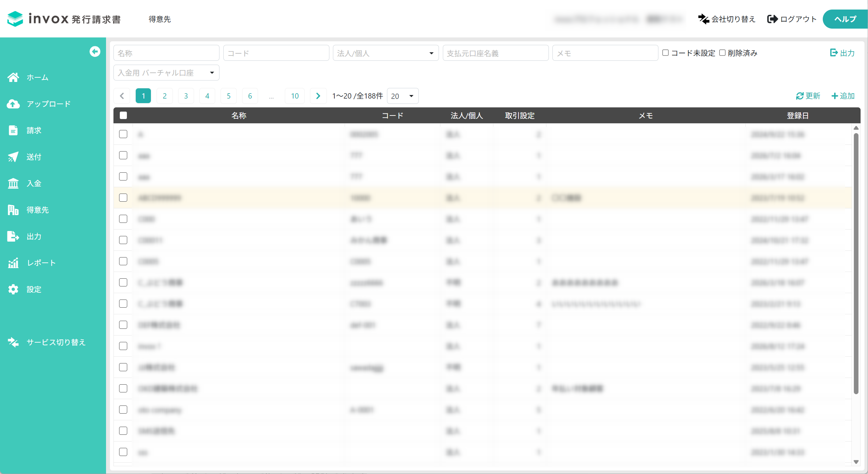This screenshot has height=474, width=868.
Task: Focus the 支払元口座名義 search field
Action: (495, 53)
